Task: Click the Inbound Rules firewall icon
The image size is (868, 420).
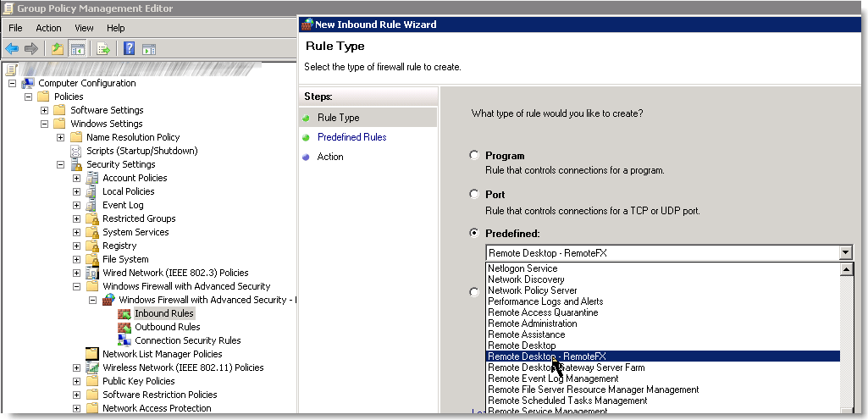Action: (124, 313)
